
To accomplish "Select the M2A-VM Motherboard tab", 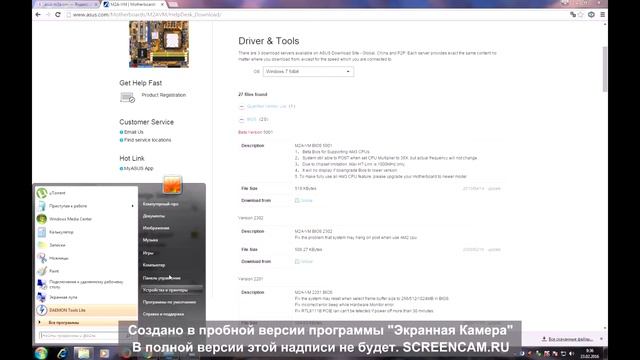I will pos(133,4).
